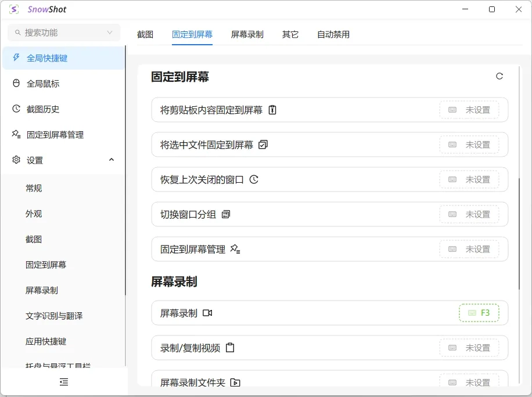532x397 pixels.
Task: Maximize the SnowShot window
Action: [x=491, y=9]
